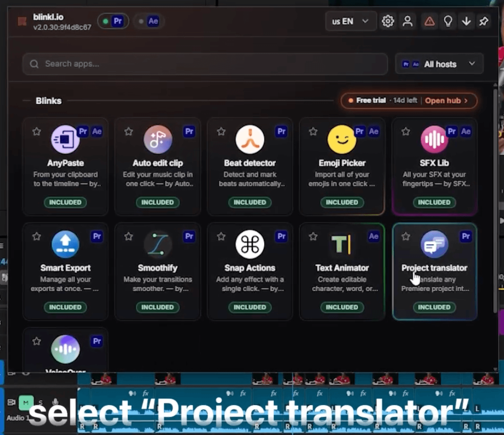Viewport: 504px width, 435px height.
Task: Click INCLUDED badge under AnyPaste
Action: (x=65, y=202)
